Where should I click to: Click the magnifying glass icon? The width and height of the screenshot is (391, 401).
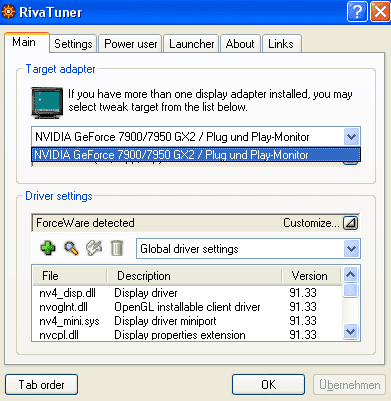(x=71, y=248)
